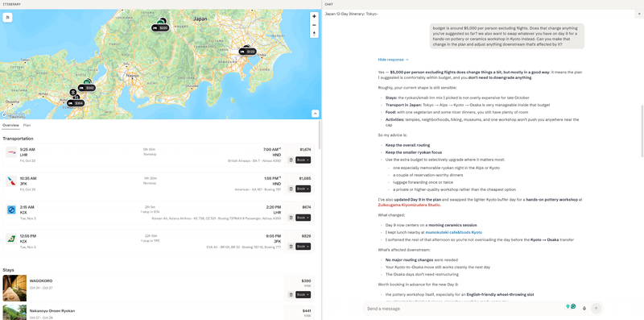Open the WAGOKORO stay photo thumbnail
Screen dimensions: 644x320
click(x=14, y=288)
